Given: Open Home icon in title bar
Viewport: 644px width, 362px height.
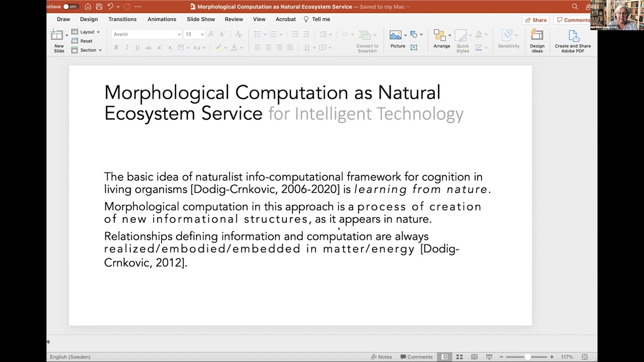Looking at the screenshot, I should tap(88, 7).
